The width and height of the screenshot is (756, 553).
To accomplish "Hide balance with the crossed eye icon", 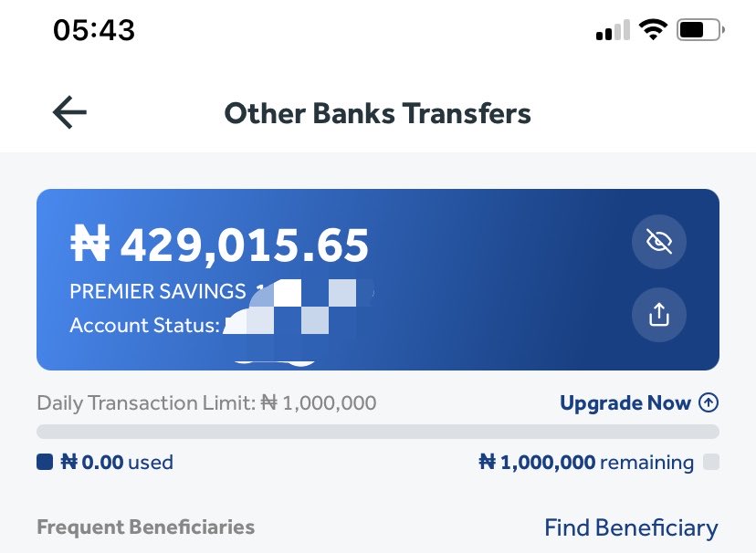I will 658,241.
